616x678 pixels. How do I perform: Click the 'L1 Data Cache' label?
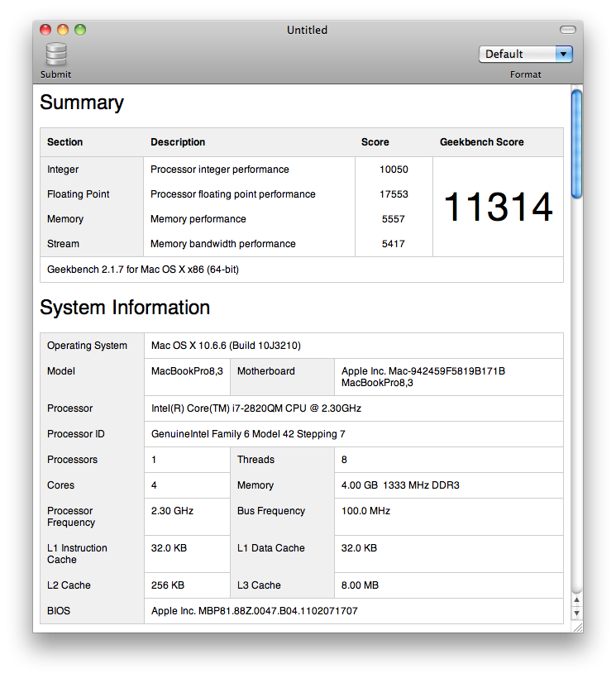271,548
